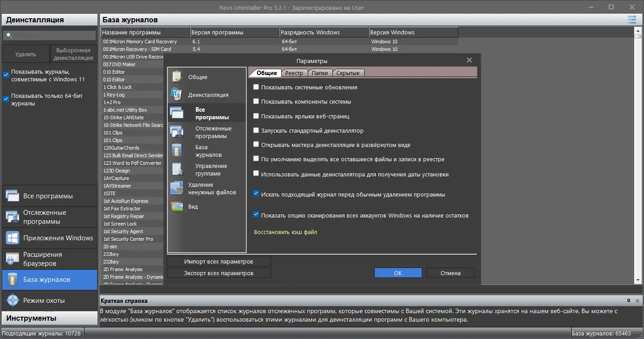Click the program search field

[x=49, y=35]
